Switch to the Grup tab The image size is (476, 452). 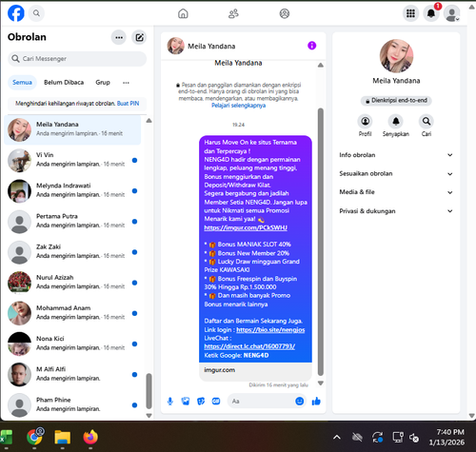coord(103,83)
